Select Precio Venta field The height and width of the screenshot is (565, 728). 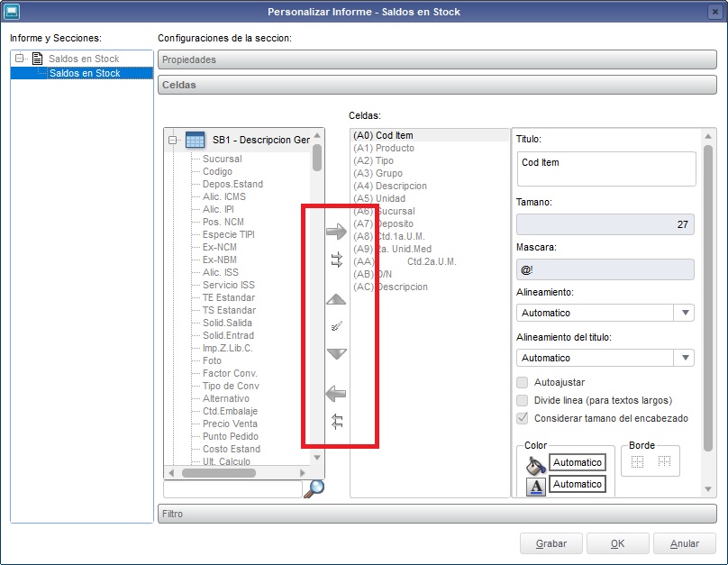(230, 424)
